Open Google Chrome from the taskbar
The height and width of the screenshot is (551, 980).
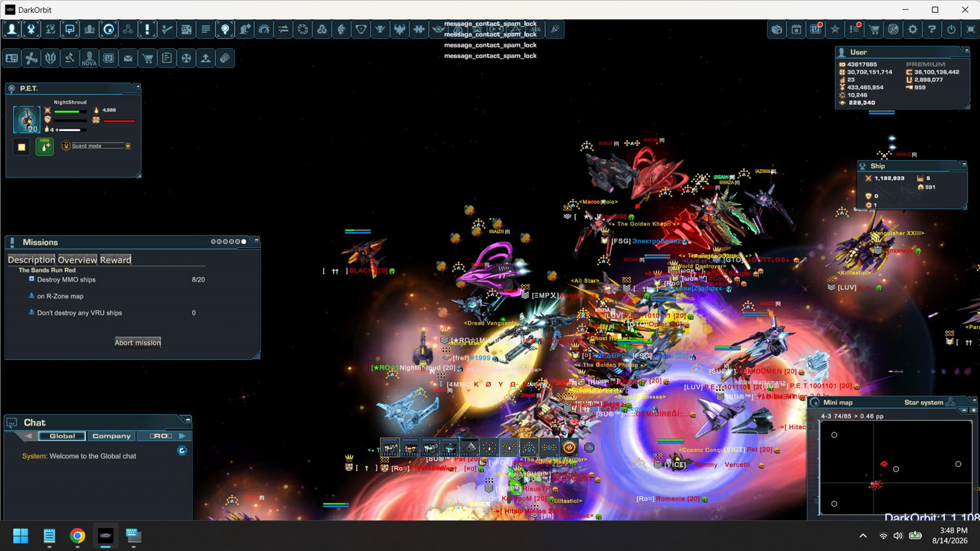pos(77,535)
